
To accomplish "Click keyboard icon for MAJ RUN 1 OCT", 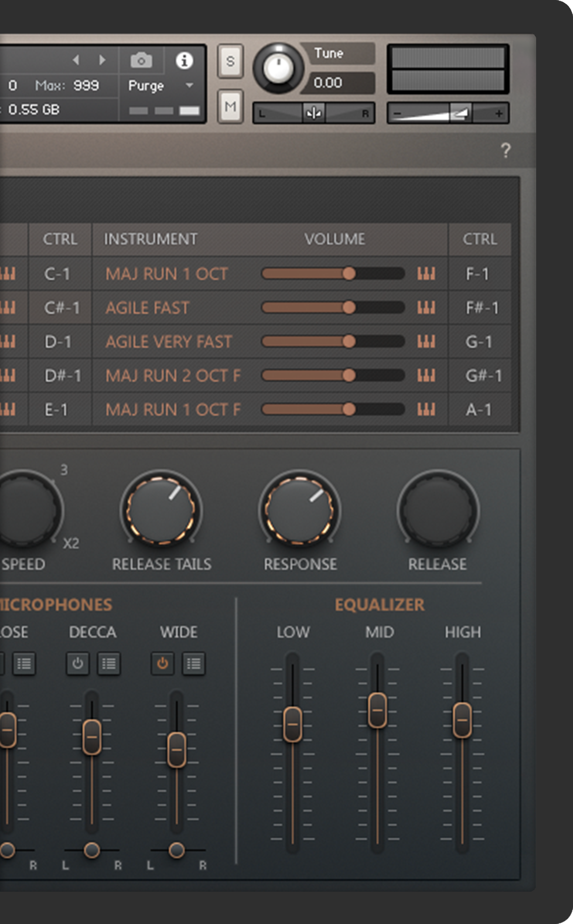I will 426,274.
